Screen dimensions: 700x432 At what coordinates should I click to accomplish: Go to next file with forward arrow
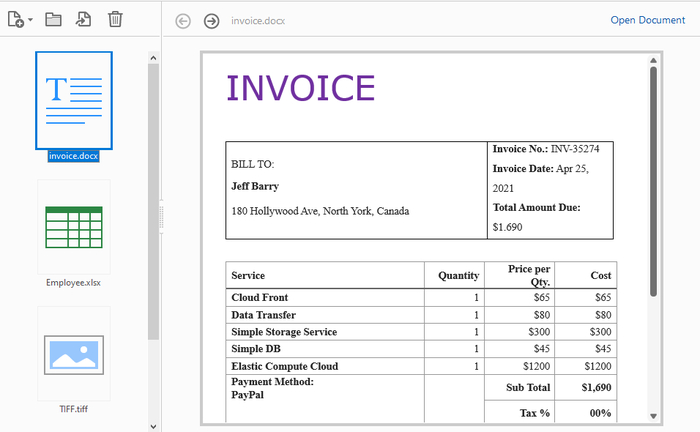point(211,21)
